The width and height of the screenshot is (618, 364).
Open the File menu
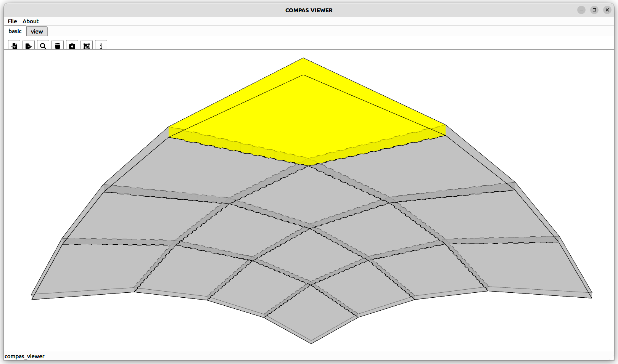pos(12,21)
